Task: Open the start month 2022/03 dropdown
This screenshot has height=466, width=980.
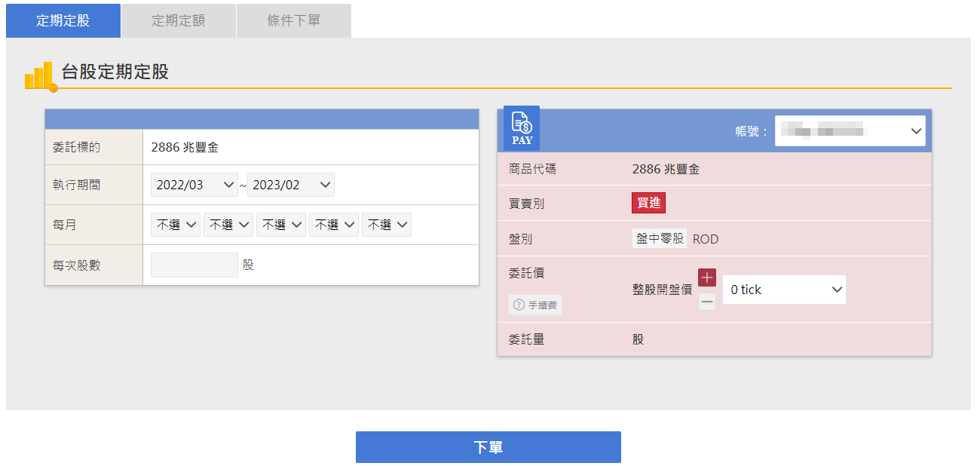Action: (194, 185)
